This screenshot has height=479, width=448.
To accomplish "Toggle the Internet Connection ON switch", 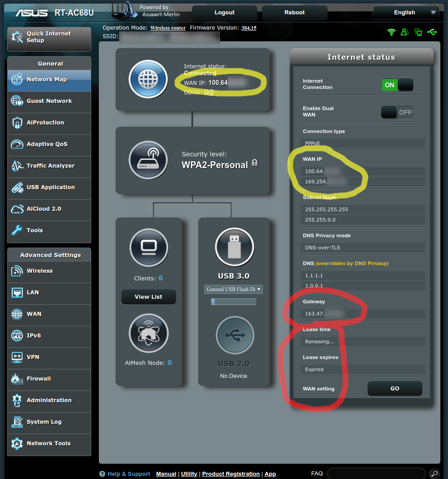I will point(397,85).
